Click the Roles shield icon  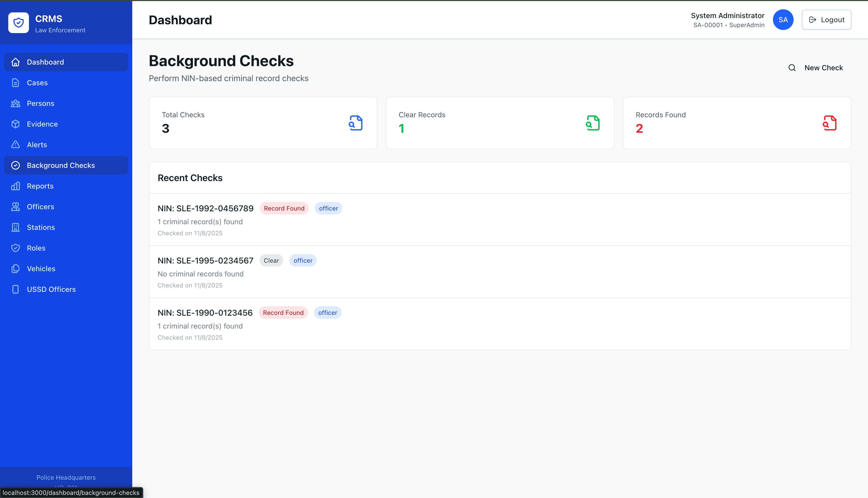pyautogui.click(x=16, y=248)
